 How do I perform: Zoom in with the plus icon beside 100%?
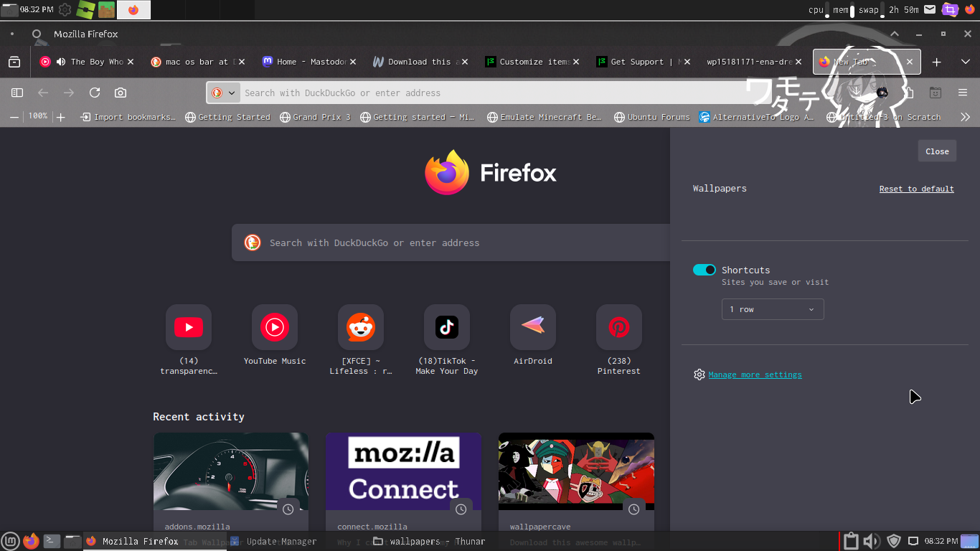coord(61,117)
